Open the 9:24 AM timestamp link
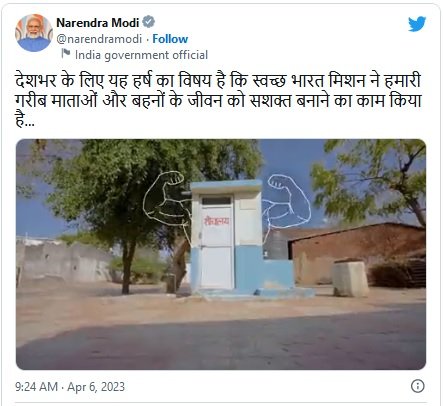This screenshot has width=443, height=406. point(36,387)
